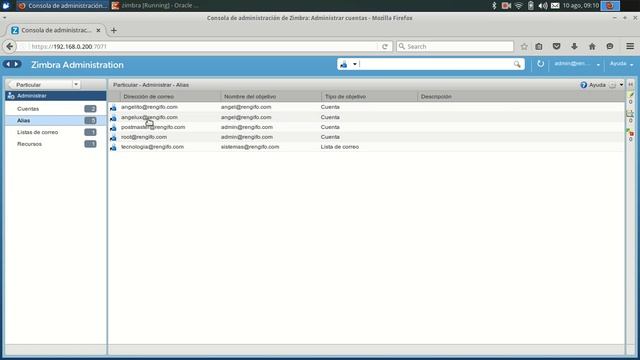Click the Firefox Search box
Image resolution: width=640 pixels, height=360 pixels.
455,47
